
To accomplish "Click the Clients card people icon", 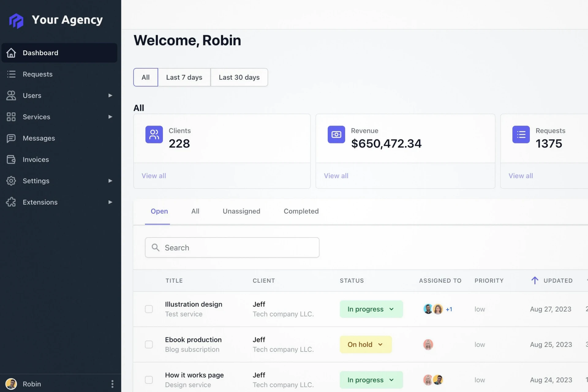I will pyautogui.click(x=154, y=134).
